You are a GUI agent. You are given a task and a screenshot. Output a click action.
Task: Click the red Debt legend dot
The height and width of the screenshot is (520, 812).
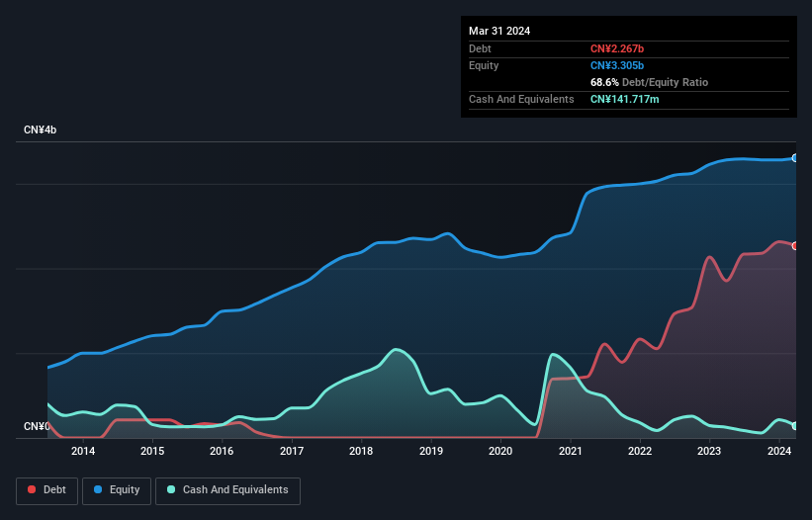[32, 489]
